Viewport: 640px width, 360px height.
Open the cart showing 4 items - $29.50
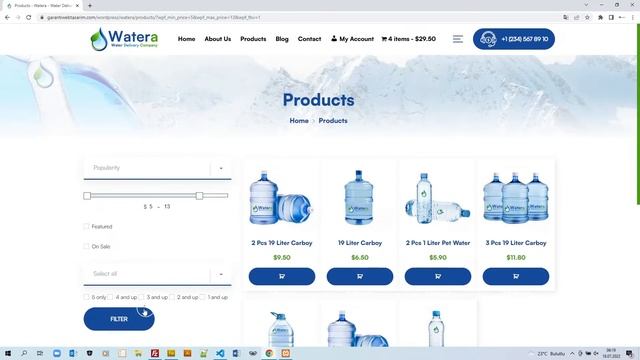coord(409,39)
